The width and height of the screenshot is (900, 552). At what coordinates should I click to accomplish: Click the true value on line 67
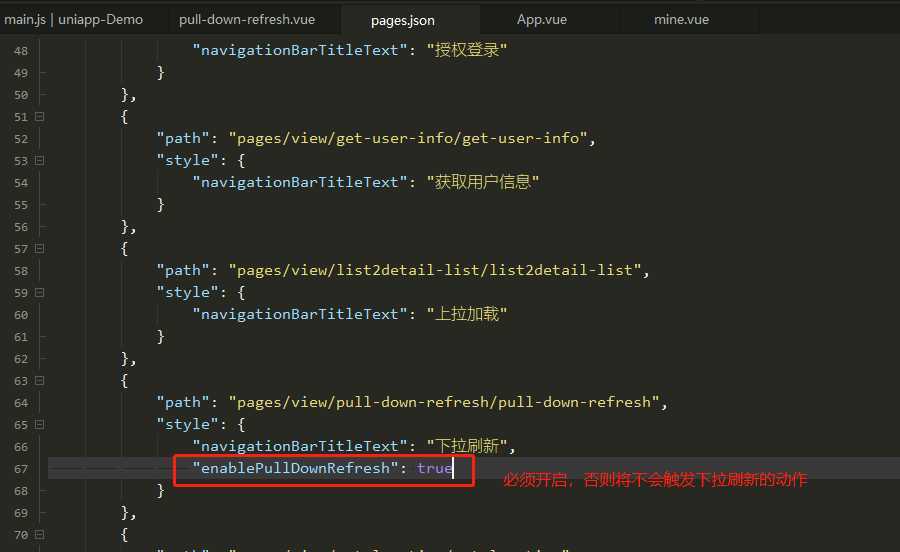coord(435,468)
